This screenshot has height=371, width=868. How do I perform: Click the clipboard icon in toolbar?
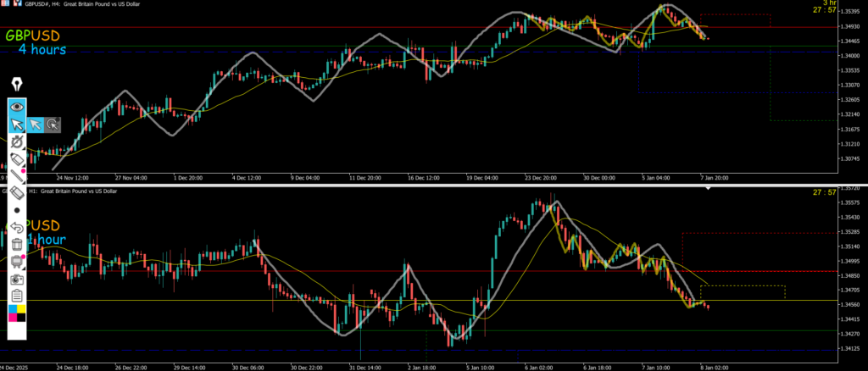click(x=17, y=295)
